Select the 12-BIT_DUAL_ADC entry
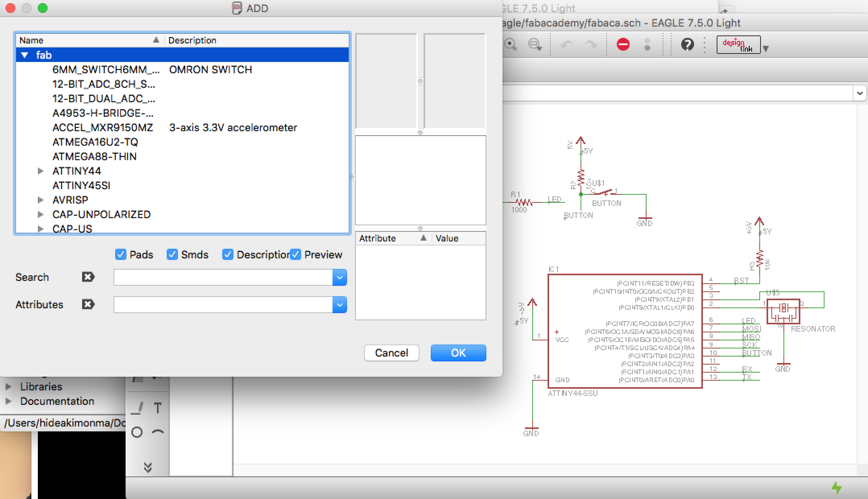Image resolution: width=868 pixels, height=499 pixels. pyautogui.click(x=103, y=99)
